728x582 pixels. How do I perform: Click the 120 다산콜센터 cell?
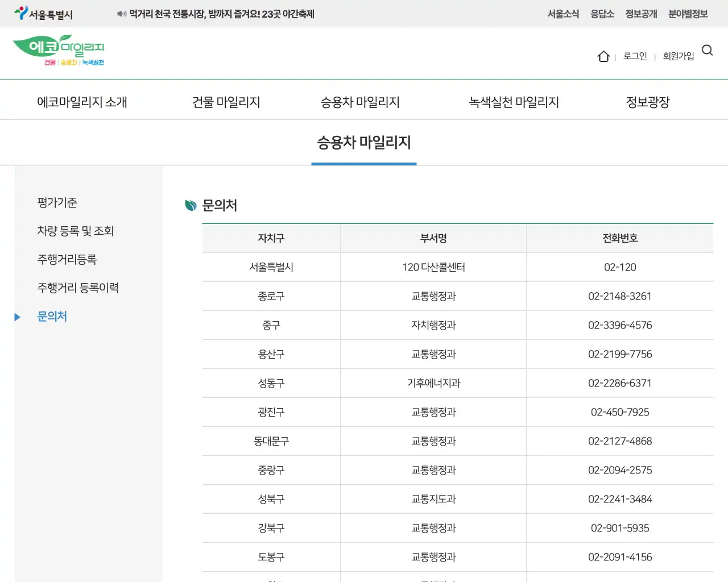pos(433,267)
